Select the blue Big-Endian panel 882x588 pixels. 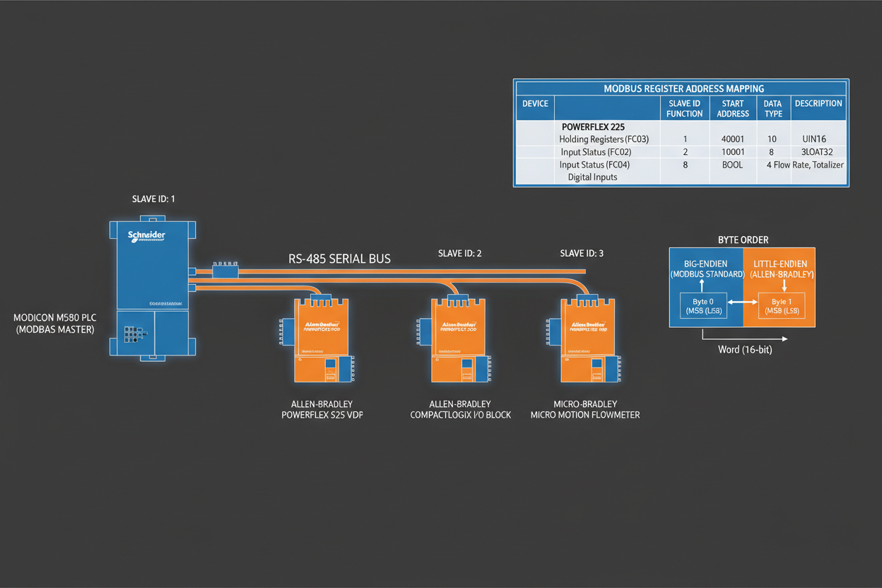tap(706, 287)
